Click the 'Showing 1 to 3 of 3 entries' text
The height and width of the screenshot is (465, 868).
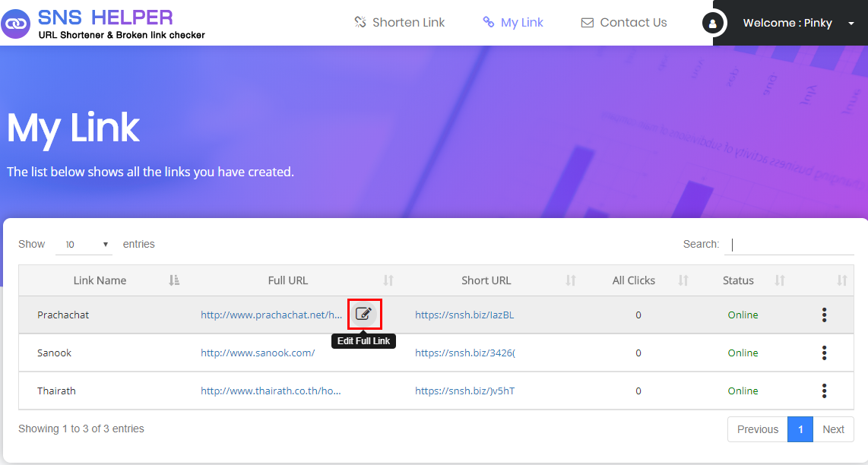(x=81, y=429)
